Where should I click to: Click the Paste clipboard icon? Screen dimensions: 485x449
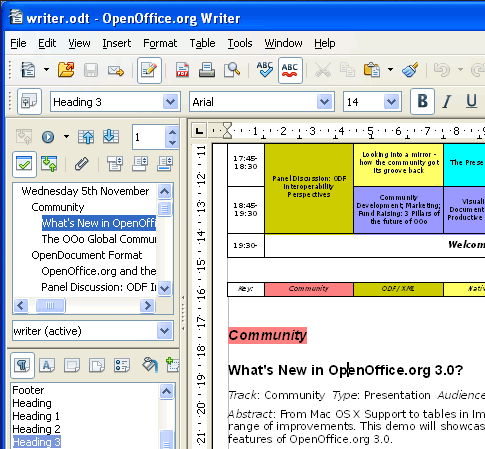pos(372,70)
